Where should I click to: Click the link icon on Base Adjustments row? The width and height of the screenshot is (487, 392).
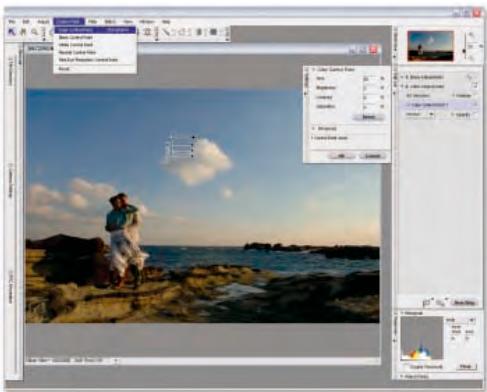pyautogui.click(x=470, y=77)
